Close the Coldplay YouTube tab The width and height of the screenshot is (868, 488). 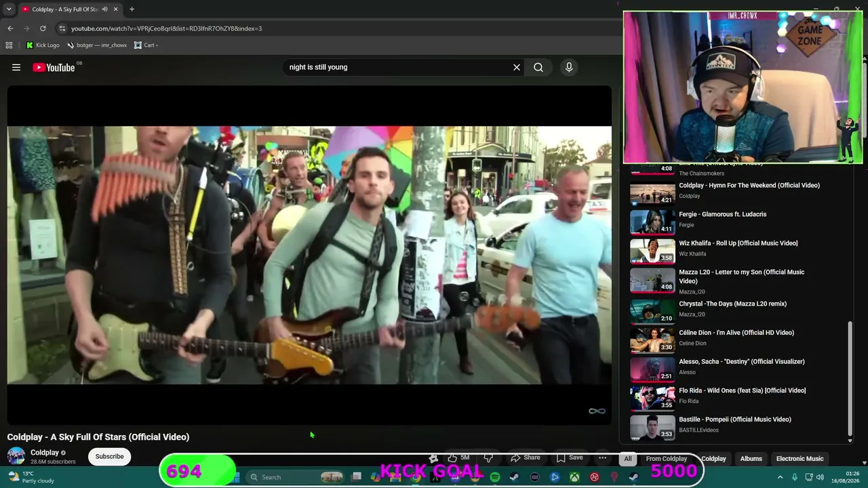(x=115, y=9)
